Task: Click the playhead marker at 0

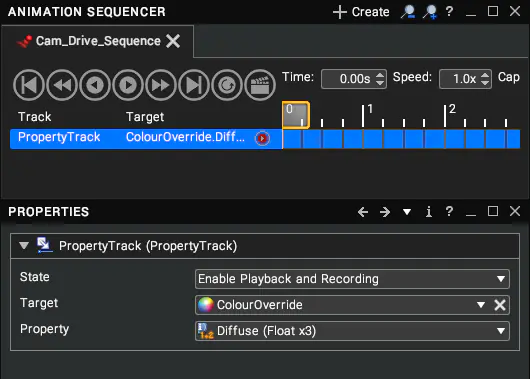Action: tap(296, 115)
